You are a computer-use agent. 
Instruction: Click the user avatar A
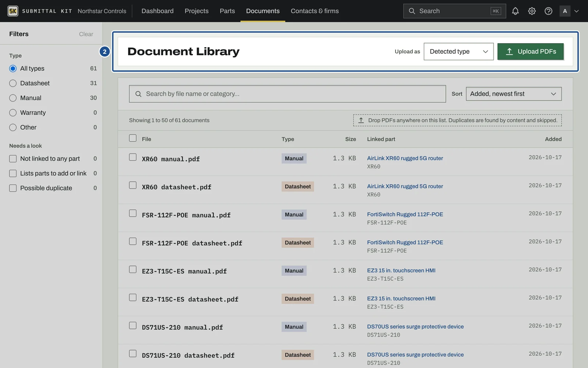[565, 11]
